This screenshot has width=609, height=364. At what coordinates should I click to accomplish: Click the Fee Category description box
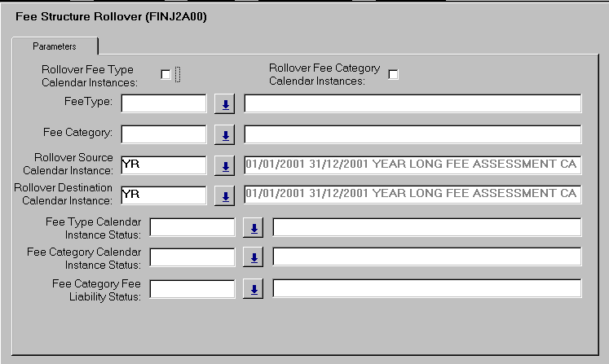(413, 134)
